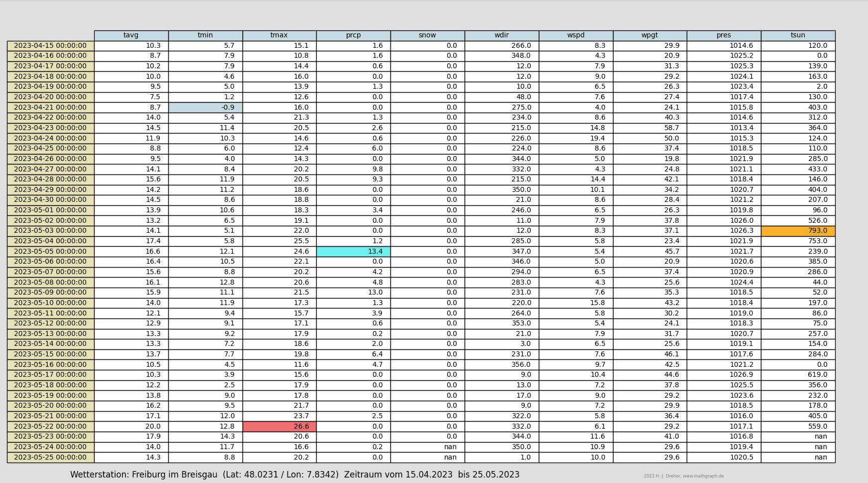Image resolution: width=868 pixels, height=483 pixels.
Task: Click the wdir column header
Action: 501,35
